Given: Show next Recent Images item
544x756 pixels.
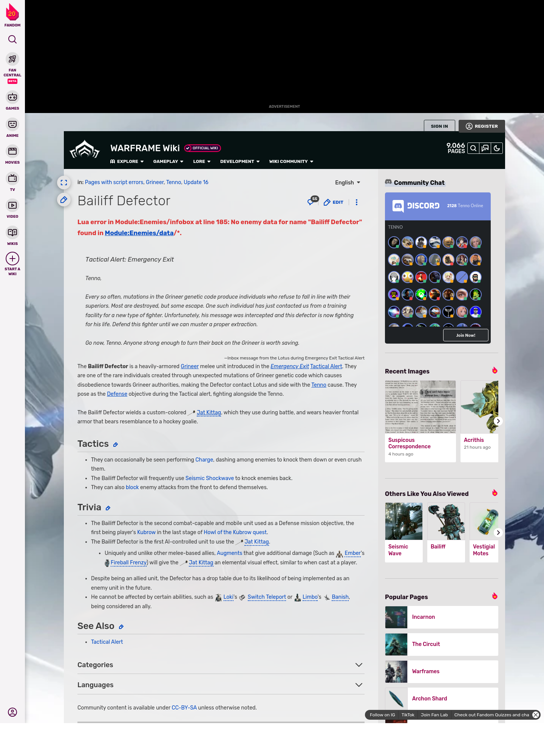Looking at the screenshot, I should (x=498, y=421).
